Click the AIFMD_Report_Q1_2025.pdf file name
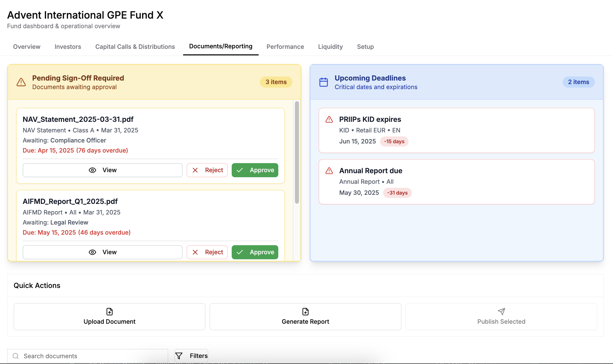The height and width of the screenshot is (364, 613). [x=70, y=201]
